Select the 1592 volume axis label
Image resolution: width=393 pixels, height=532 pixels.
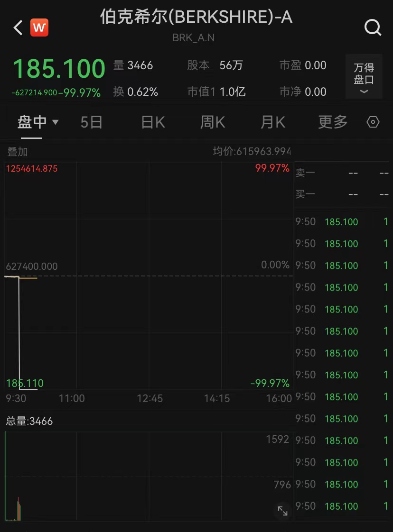tap(277, 440)
